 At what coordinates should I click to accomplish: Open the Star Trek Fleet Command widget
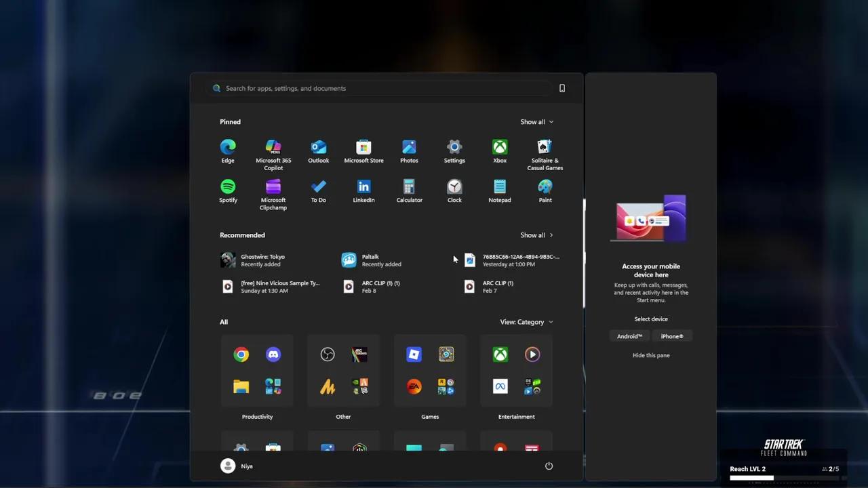(784, 461)
